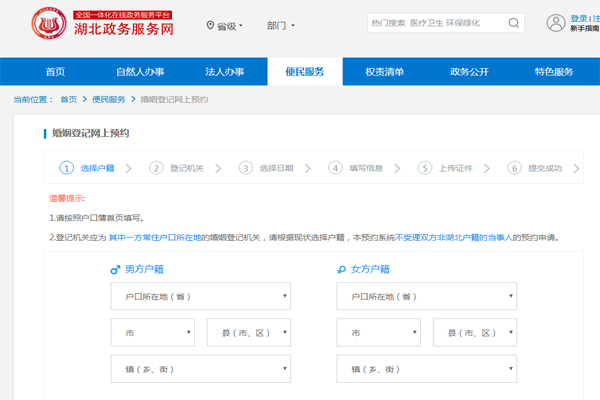Click the female symbol icon by 女方户籍
The width and height of the screenshot is (600, 400).
(341, 270)
